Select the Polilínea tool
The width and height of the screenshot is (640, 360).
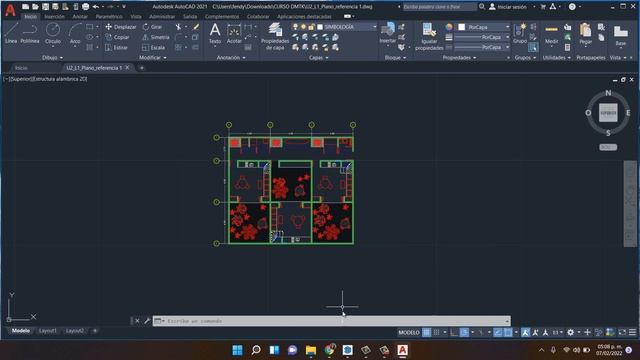click(30, 33)
